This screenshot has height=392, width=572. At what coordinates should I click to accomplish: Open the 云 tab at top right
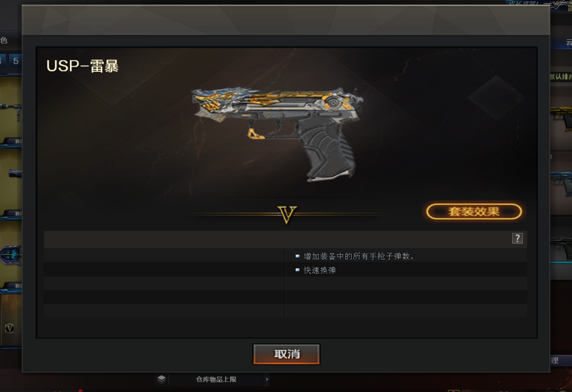click(x=568, y=42)
